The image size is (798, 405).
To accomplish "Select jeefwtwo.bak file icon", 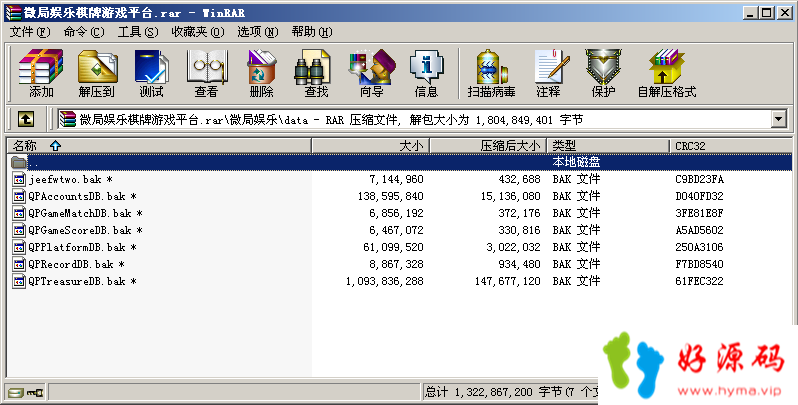I will pyautogui.click(x=19, y=179).
